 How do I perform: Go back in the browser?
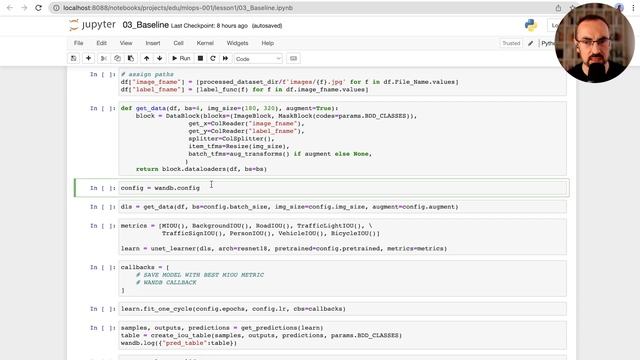(x=10, y=8)
